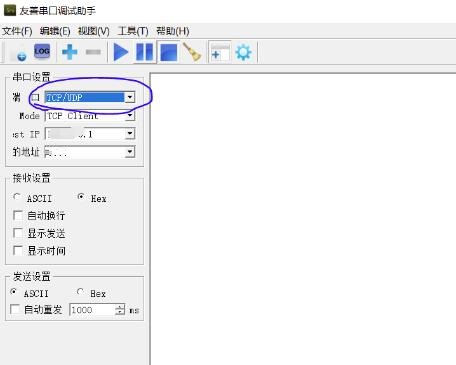
Task: Open the 编辑(E) menu
Action: point(55,31)
